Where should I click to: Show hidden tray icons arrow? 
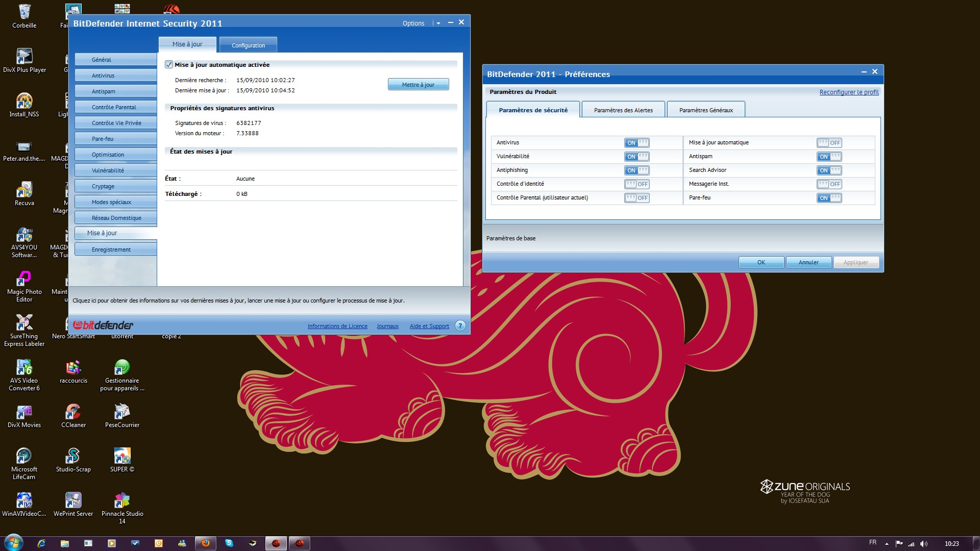[x=887, y=544]
